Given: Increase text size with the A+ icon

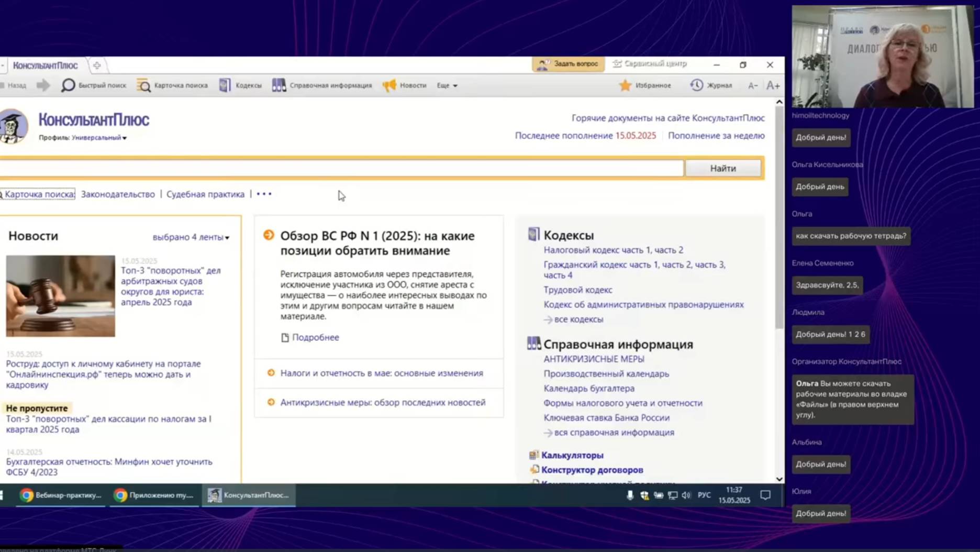Looking at the screenshot, I should click(x=772, y=85).
